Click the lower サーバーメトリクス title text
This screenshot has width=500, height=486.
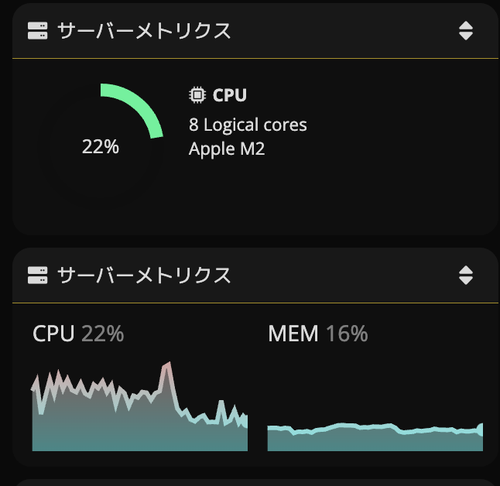(144, 275)
